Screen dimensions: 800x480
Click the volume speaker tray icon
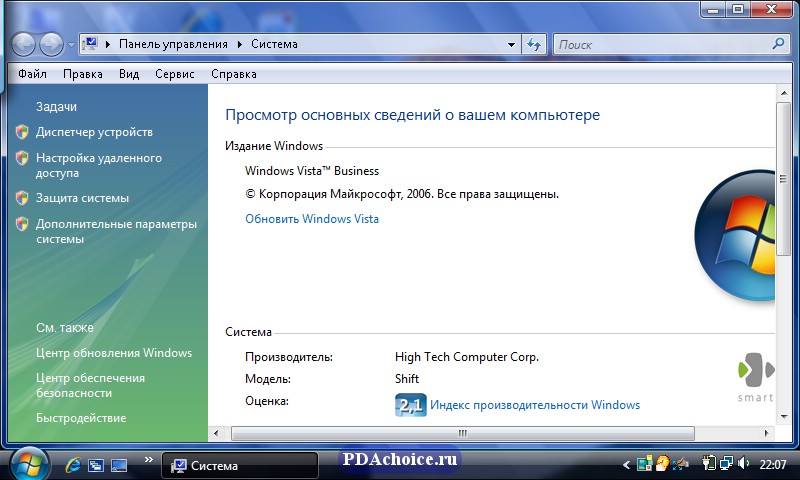[x=743, y=464]
